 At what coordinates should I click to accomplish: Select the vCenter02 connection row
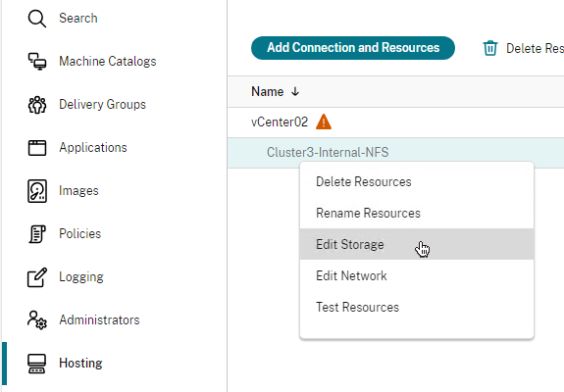point(395,122)
